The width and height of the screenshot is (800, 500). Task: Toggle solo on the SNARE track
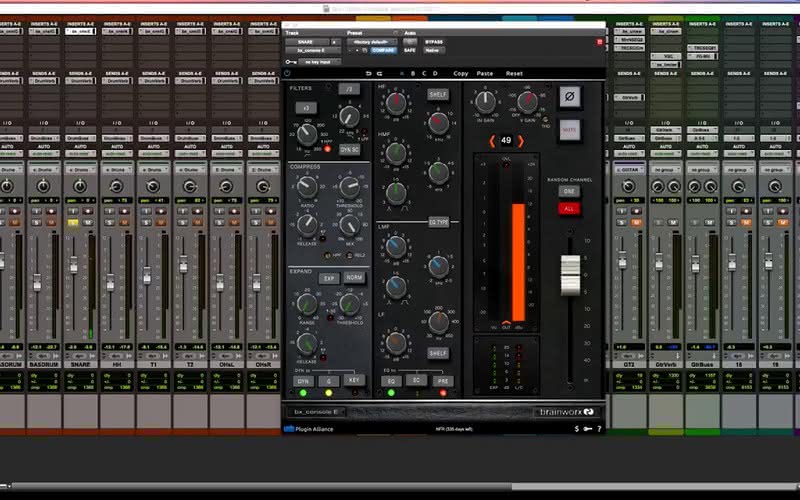[73, 222]
